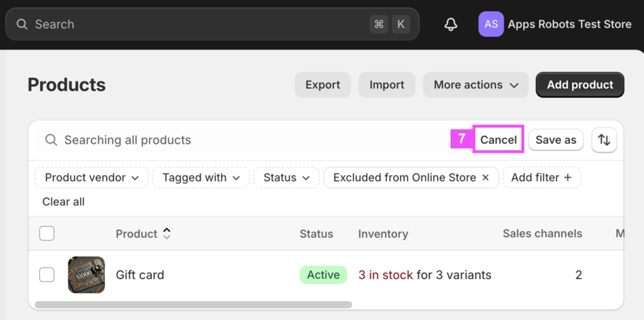Open the AS store avatar menu
Screen dimensions: 644x320
pos(491,24)
